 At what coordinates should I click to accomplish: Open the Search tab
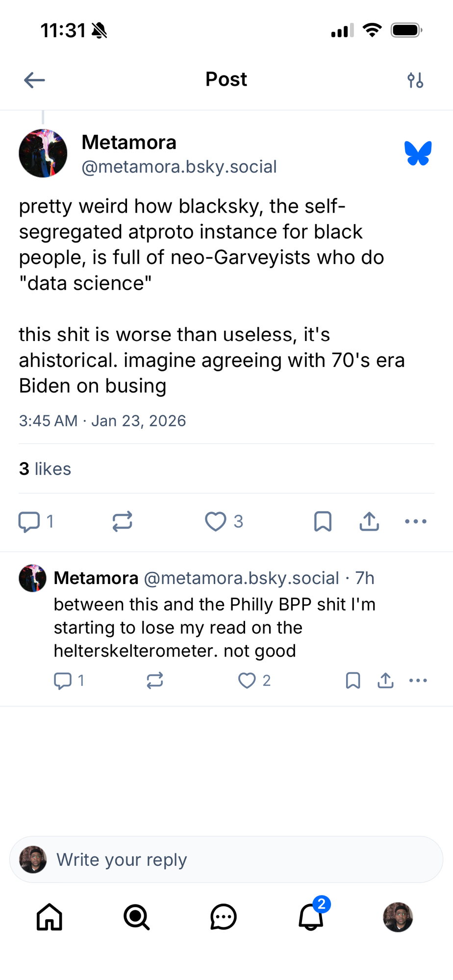click(x=136, y=917)
